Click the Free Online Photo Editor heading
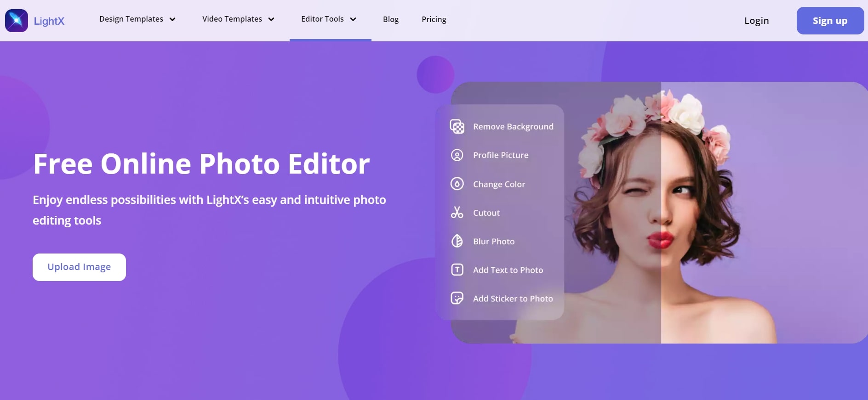 click(x=201, y=164)
